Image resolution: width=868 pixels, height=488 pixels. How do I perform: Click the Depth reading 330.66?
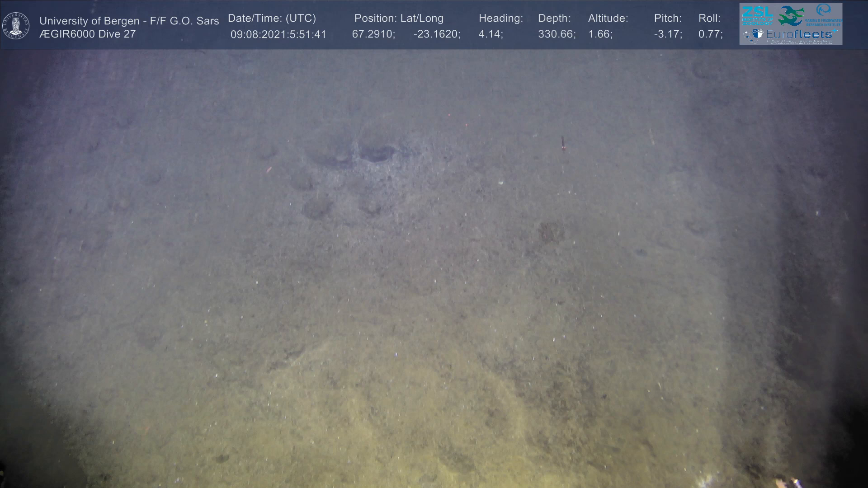tap(557, 34)
